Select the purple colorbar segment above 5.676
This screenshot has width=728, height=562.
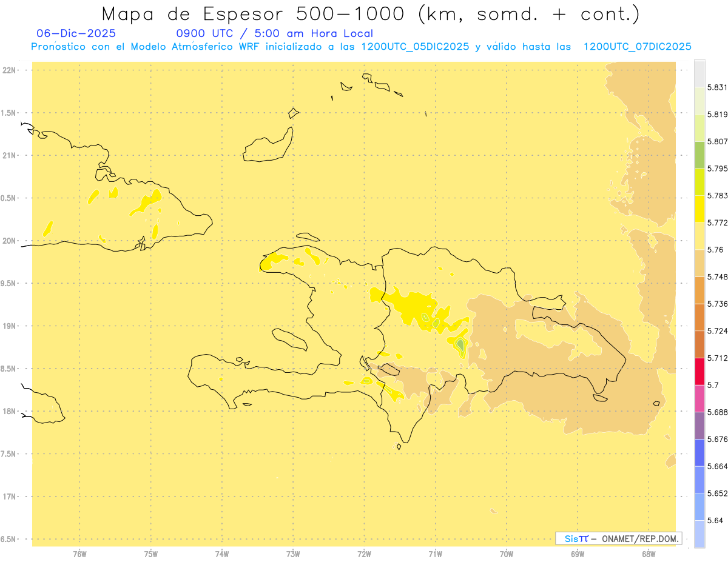click(699, 426)
